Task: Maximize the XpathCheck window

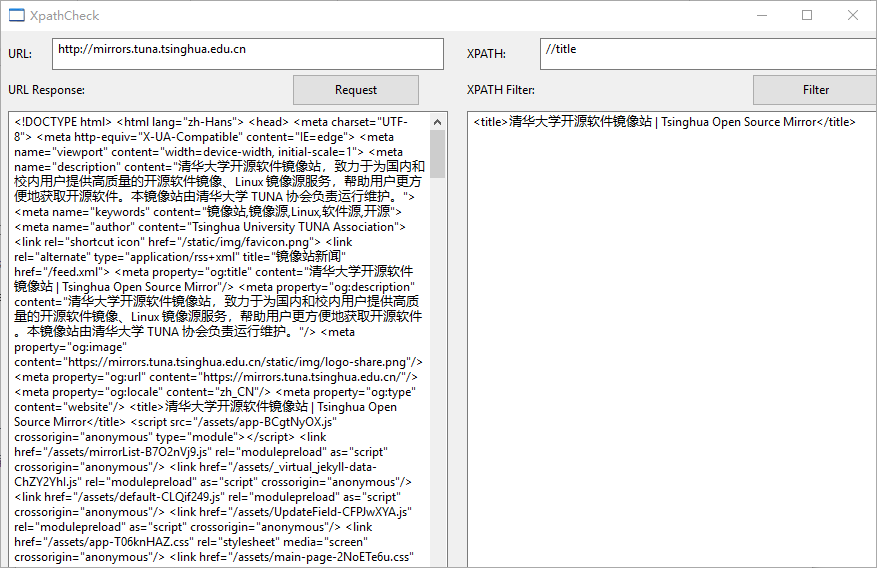Action: tap(807, 16)
